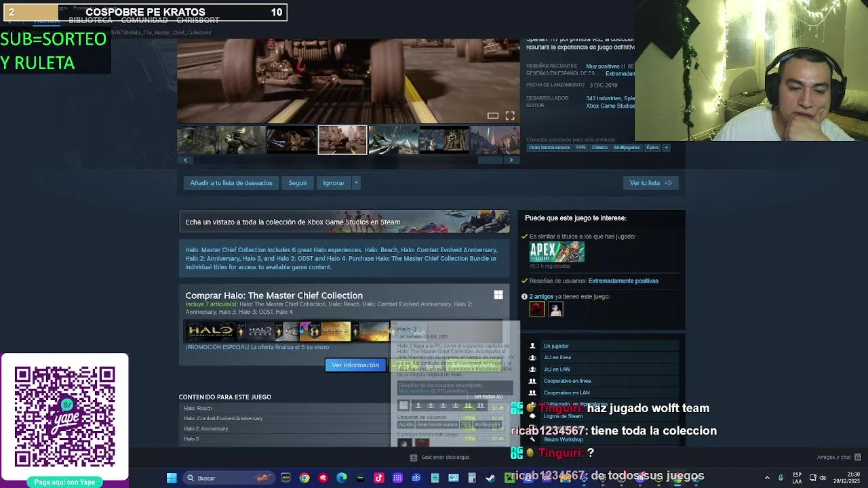Image resolution: width=868 pixels, height=488 pixels.
Task: Click the Ignorar button
Action: (334, 183)
